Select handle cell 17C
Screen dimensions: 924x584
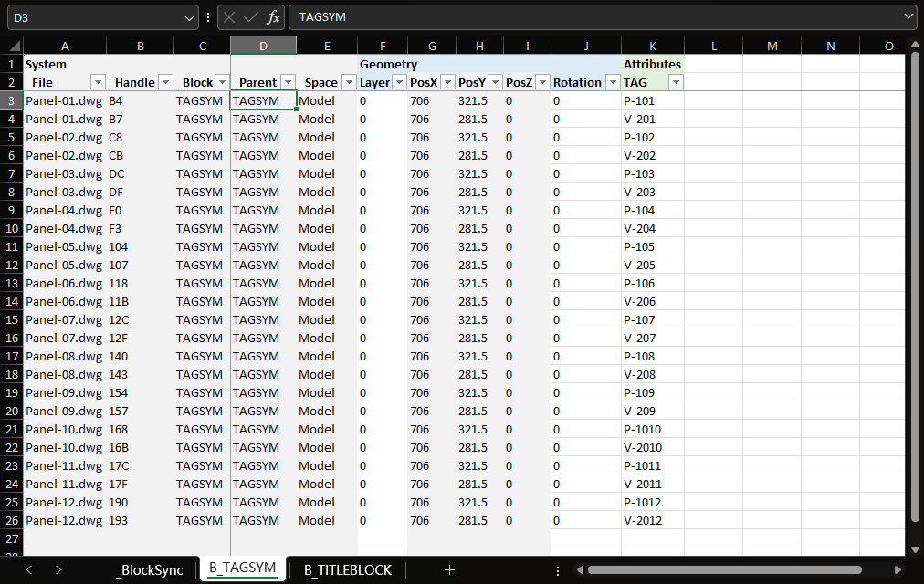141,465
